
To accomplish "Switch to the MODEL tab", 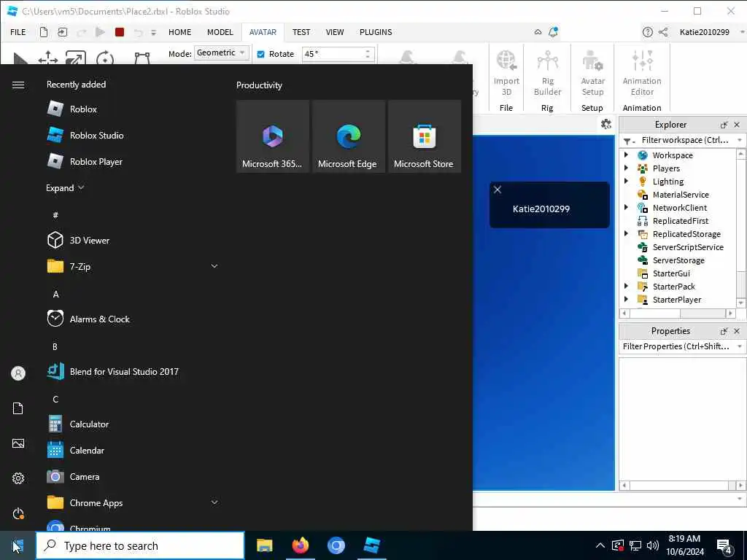I will (220, 32).
